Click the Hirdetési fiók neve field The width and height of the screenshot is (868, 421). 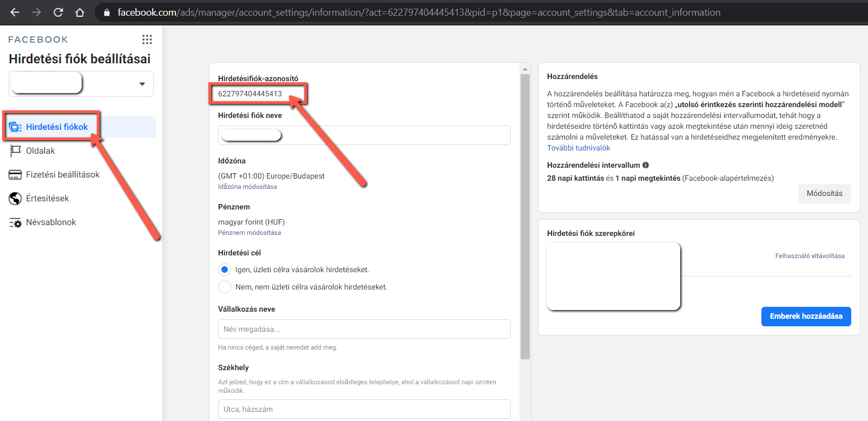pos(364,135)
